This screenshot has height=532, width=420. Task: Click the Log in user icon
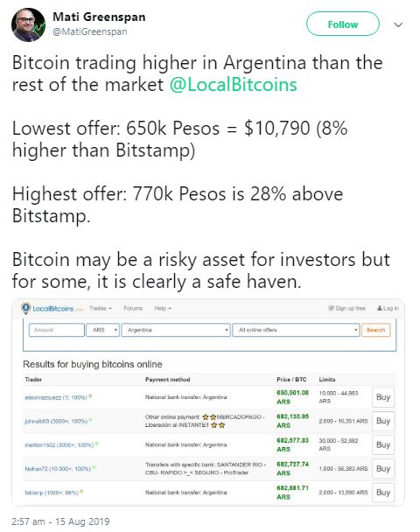pyautogui.click(x=380, y=308)
